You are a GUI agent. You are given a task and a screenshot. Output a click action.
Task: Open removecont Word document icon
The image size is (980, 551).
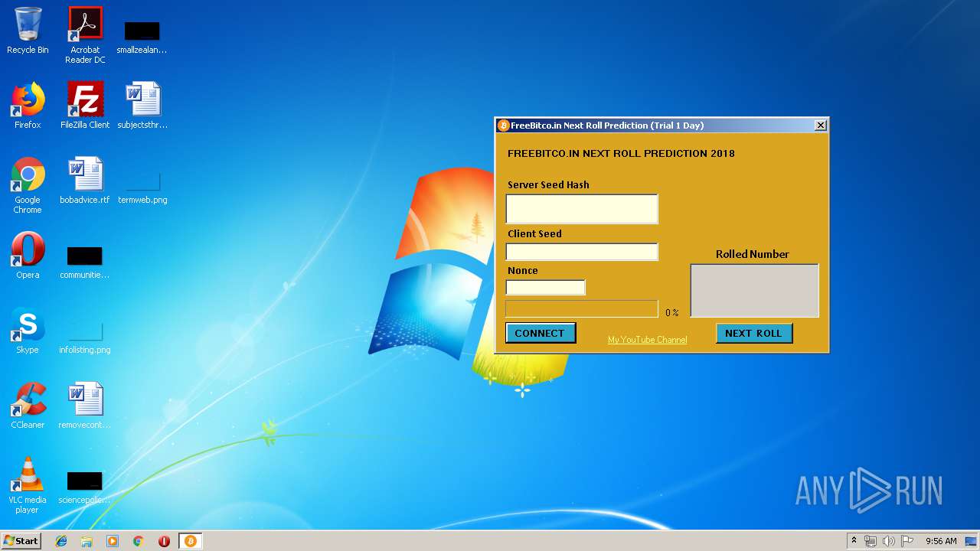point(85,406)
